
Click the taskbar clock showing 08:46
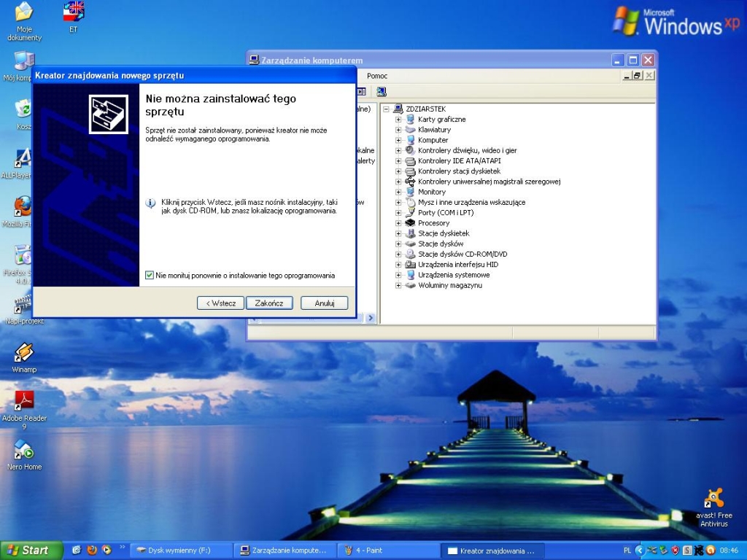click(x=729, y=550)
